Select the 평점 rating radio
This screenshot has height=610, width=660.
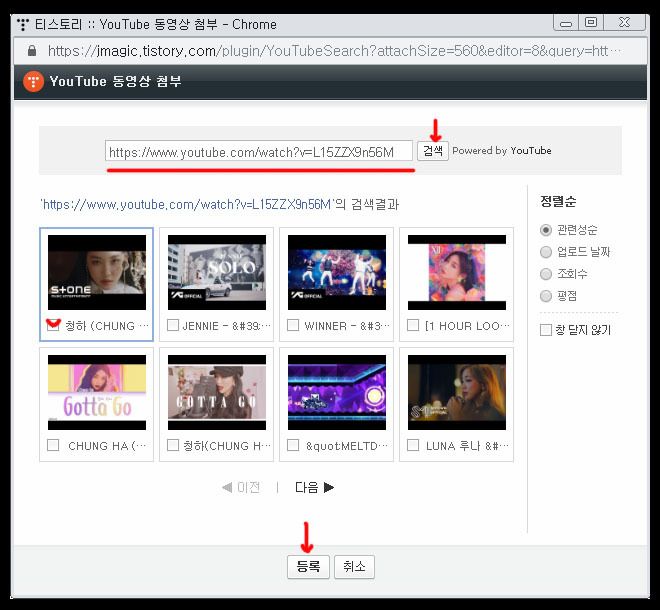(x=546, y=296)
